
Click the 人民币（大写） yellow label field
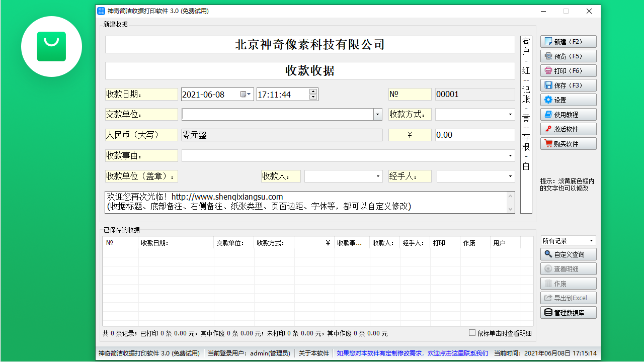click(x=141, y=135)
